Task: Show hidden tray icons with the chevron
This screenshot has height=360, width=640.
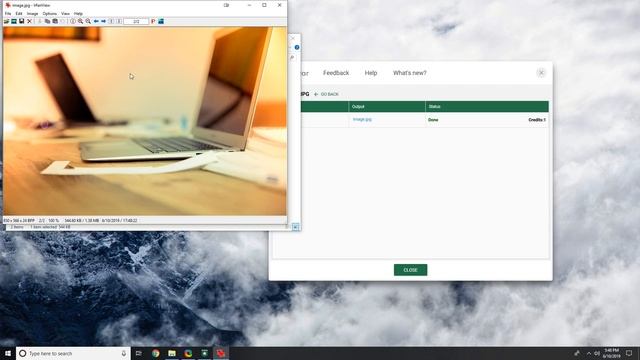Action: pos(589,353)
